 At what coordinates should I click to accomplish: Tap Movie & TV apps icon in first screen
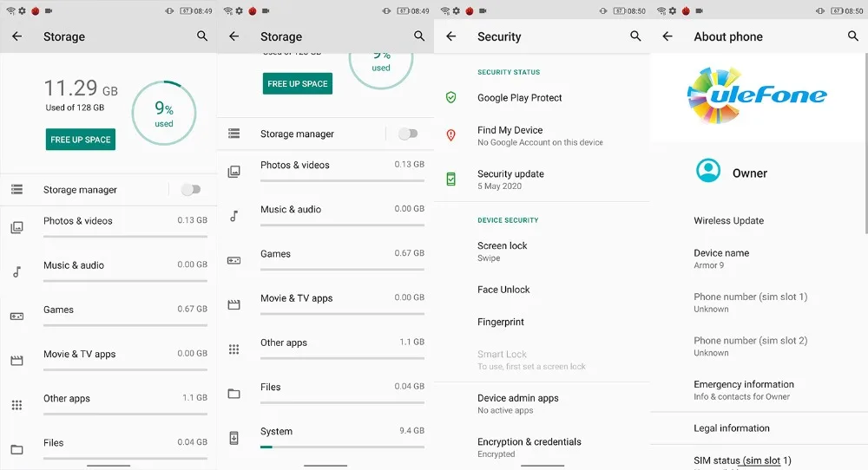point(17,361)
